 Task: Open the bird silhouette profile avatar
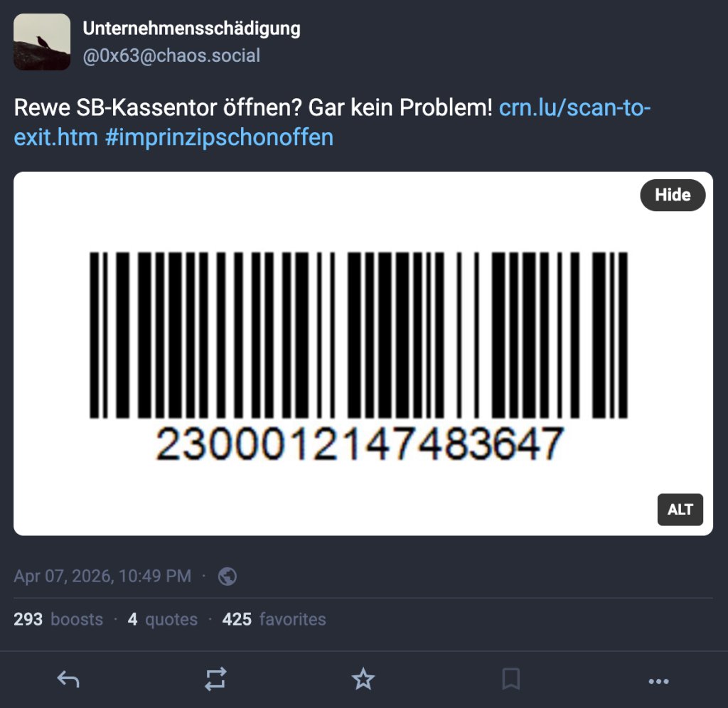(x=42, y=42)
